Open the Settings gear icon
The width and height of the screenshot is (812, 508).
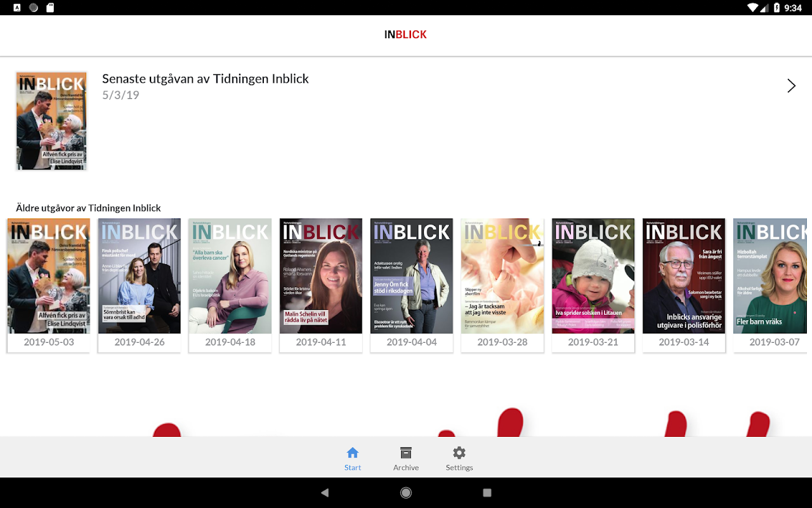459,453
